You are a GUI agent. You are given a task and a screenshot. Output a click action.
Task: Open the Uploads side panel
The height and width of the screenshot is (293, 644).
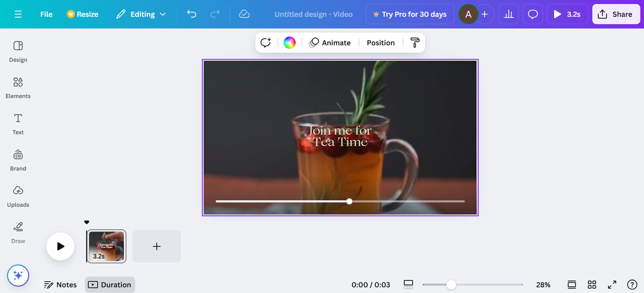click(x=18, y=196)
